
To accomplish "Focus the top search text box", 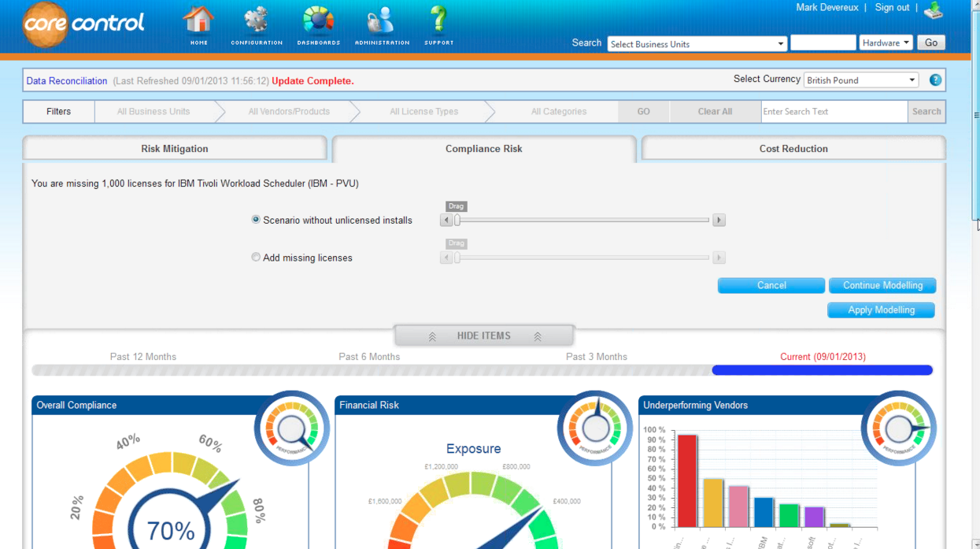I will [x=823, y=43].
